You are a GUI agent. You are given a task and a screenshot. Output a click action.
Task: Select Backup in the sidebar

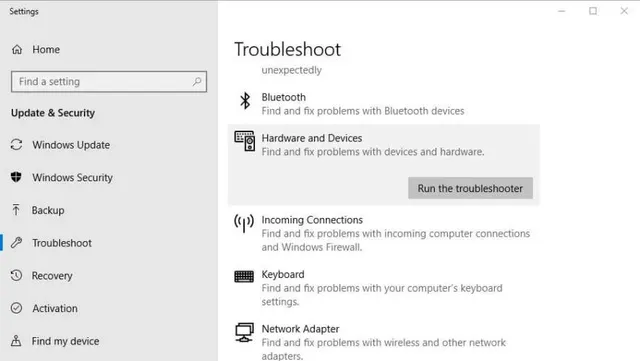click(x=48, y=210)
